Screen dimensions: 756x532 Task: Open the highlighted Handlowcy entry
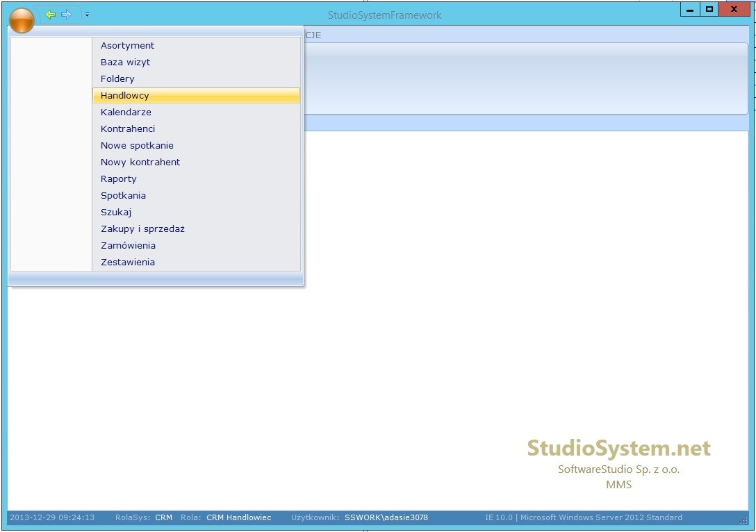coord(196,95)
